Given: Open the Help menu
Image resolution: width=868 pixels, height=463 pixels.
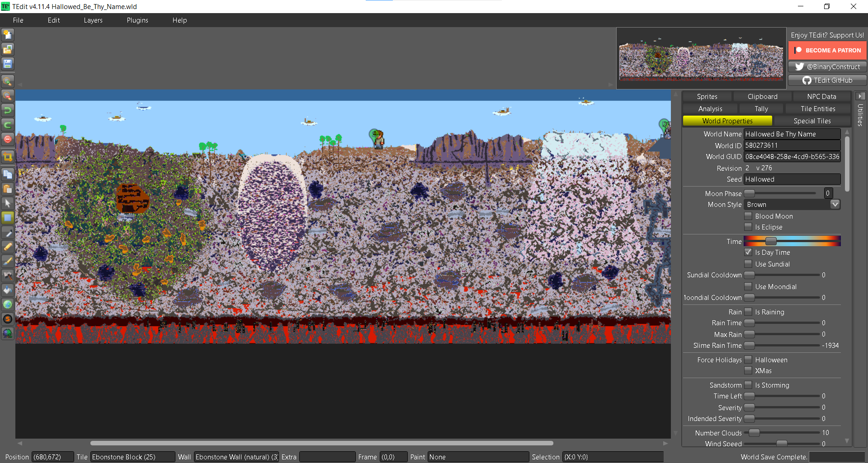Looking at the screenshot, I should point(179,20).
